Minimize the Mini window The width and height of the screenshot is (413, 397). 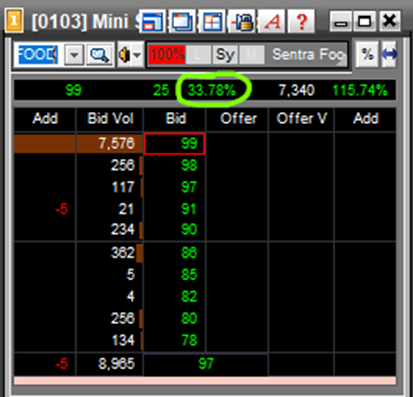click(341, 22)
